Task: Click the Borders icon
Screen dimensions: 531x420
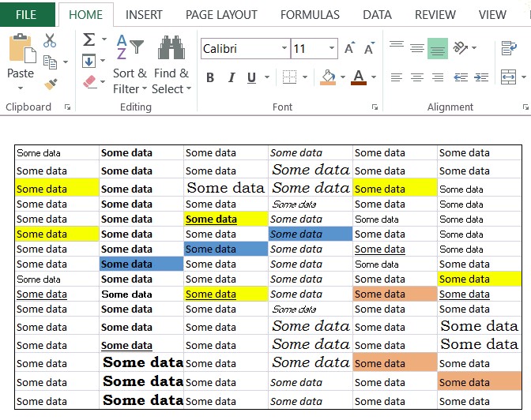Action: point(290,77)
